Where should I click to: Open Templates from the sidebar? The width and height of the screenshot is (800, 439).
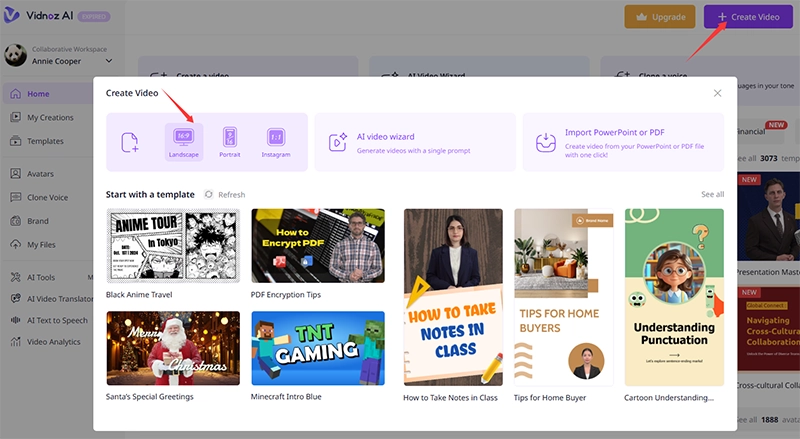(x=45, y=141)
